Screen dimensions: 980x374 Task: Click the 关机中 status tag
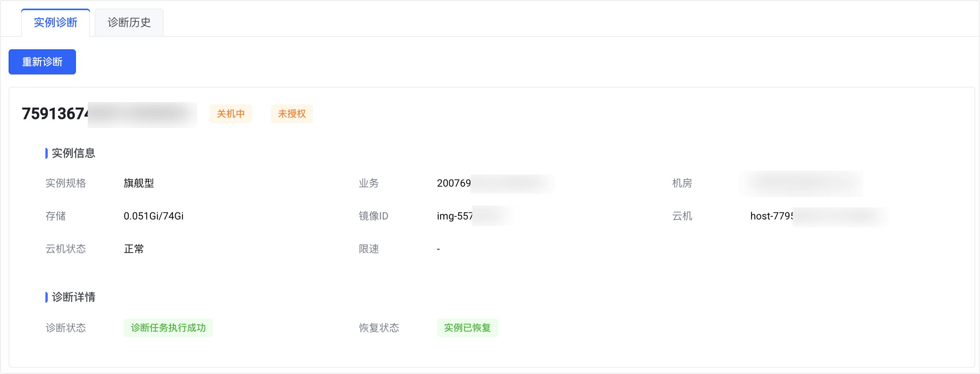231,114
